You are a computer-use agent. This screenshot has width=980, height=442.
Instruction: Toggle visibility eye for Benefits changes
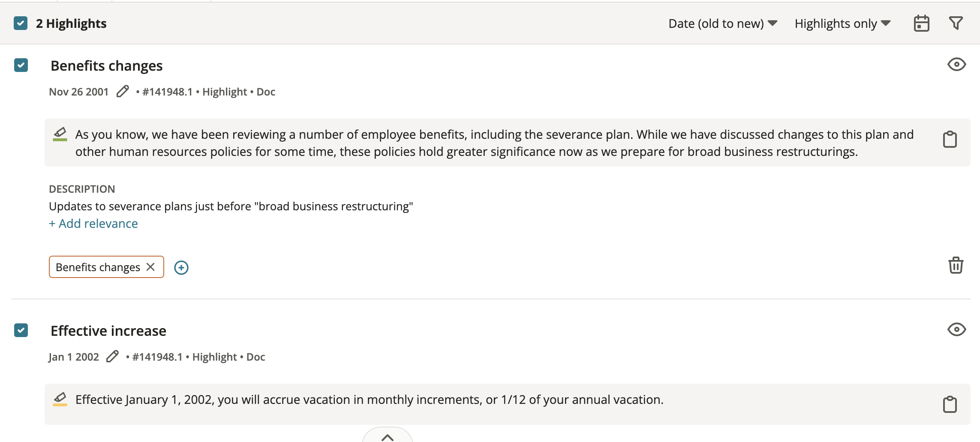(x=956, y=64)
